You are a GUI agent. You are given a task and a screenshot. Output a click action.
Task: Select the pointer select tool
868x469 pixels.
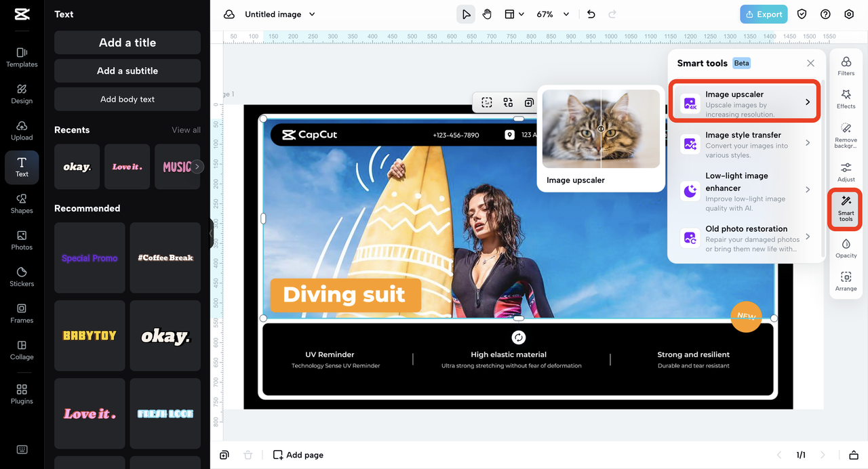[466, 14]
